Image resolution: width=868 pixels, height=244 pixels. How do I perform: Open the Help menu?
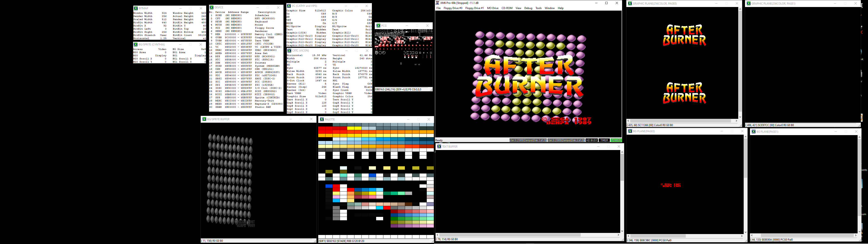click(x=560, y=8)
